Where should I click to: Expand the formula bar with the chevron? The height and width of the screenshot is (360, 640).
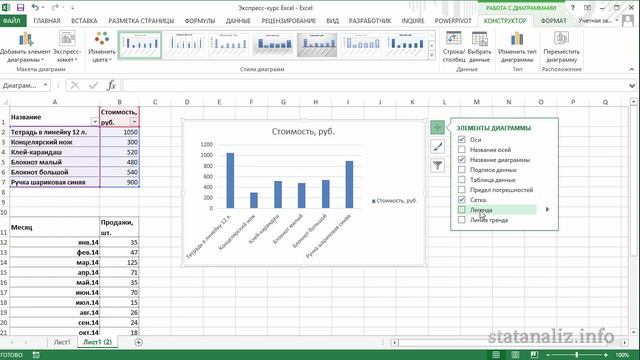click(632, 85)
